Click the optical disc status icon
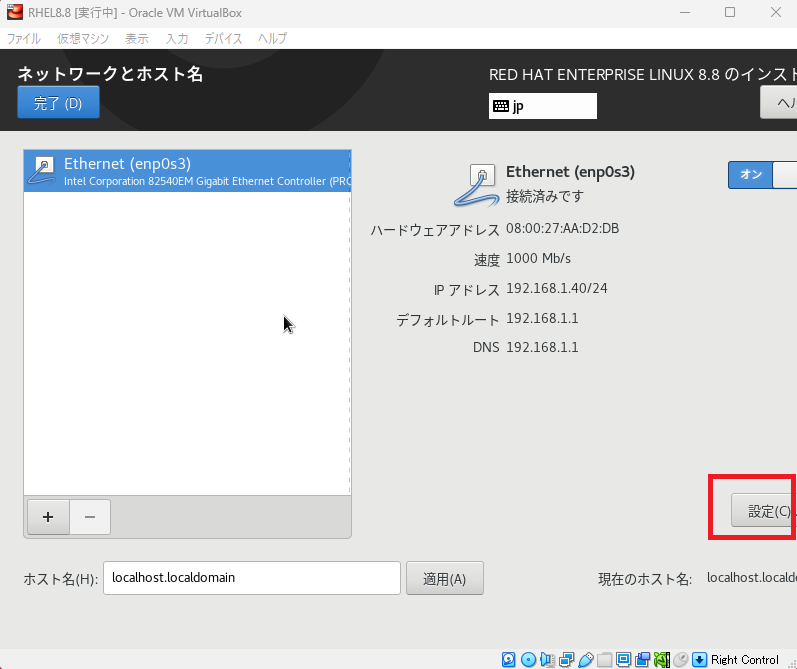Image resolution: width=797 pixels, height=669 pixels. (528, 659)
